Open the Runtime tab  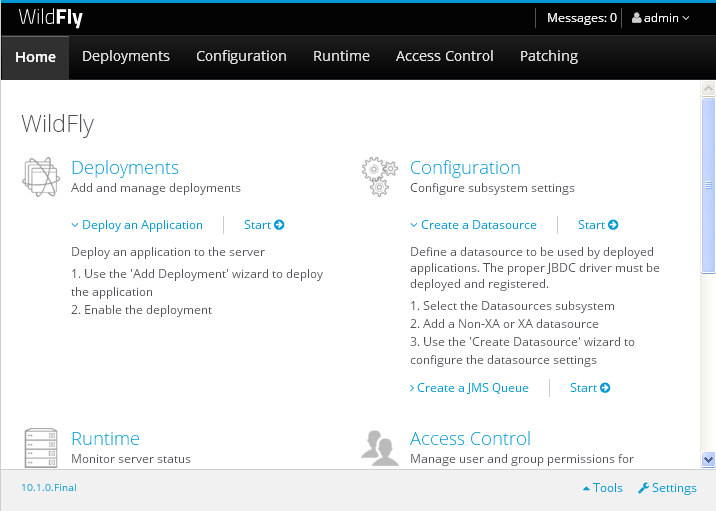coord(341,56)
